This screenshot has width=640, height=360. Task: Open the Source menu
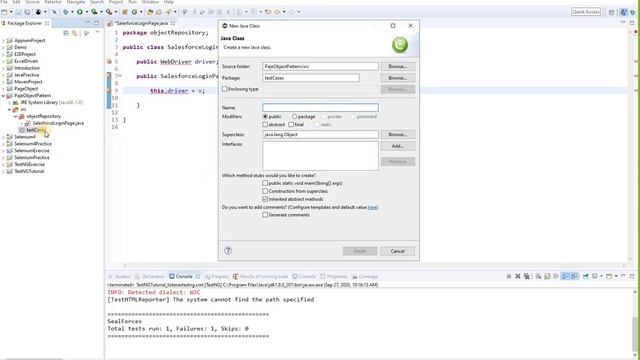tap(32, 2)
